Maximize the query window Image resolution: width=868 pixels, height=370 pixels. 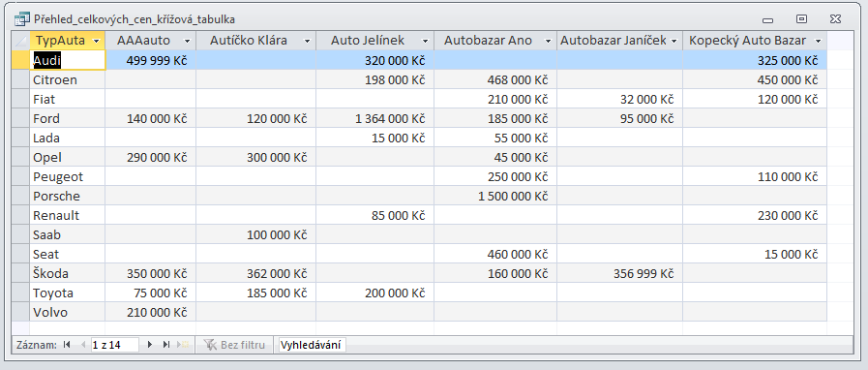(801, 19)
